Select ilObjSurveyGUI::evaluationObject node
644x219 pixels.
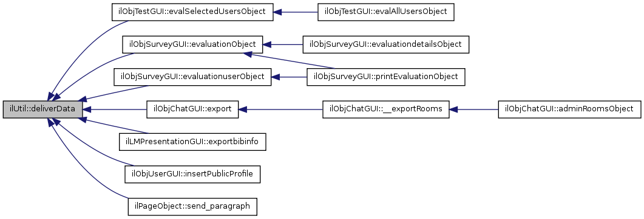click(x=192, y=44)
